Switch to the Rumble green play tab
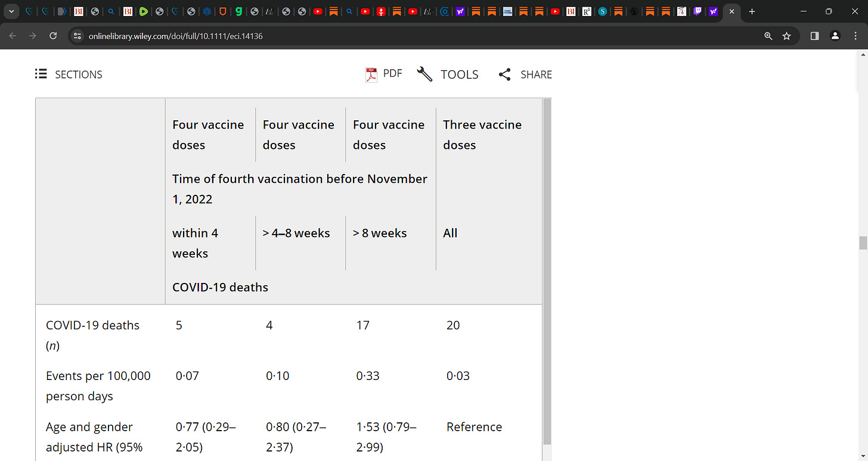 (x=143, y=11)
